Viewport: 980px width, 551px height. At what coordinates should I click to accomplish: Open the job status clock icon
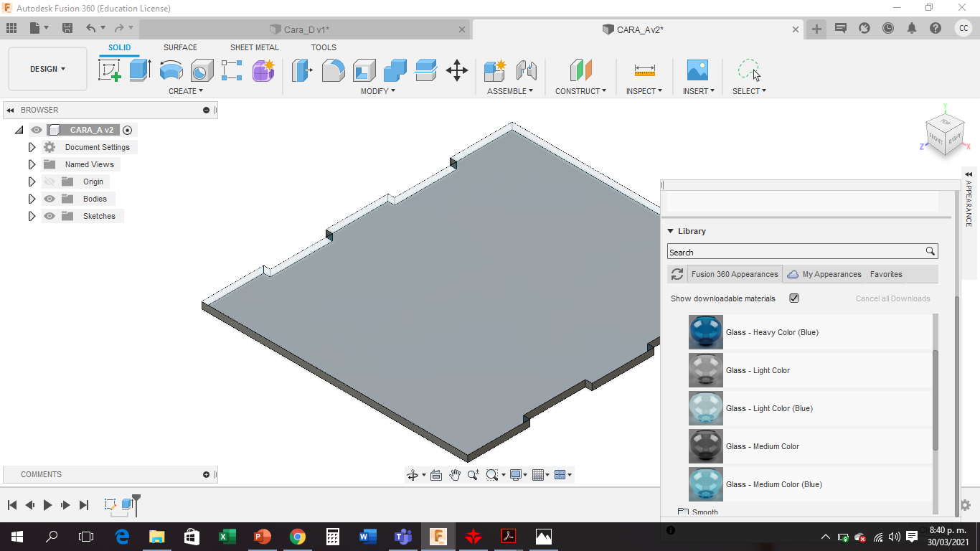[x=888, y=28]
